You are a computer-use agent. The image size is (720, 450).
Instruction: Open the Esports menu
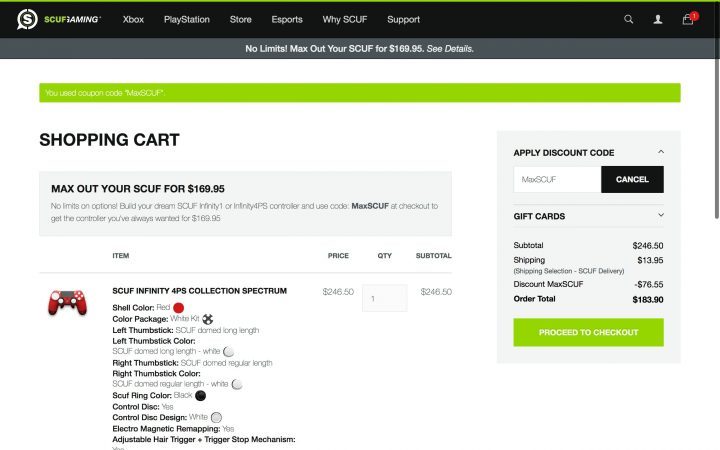pyautogui.click(x=287, y=19)
